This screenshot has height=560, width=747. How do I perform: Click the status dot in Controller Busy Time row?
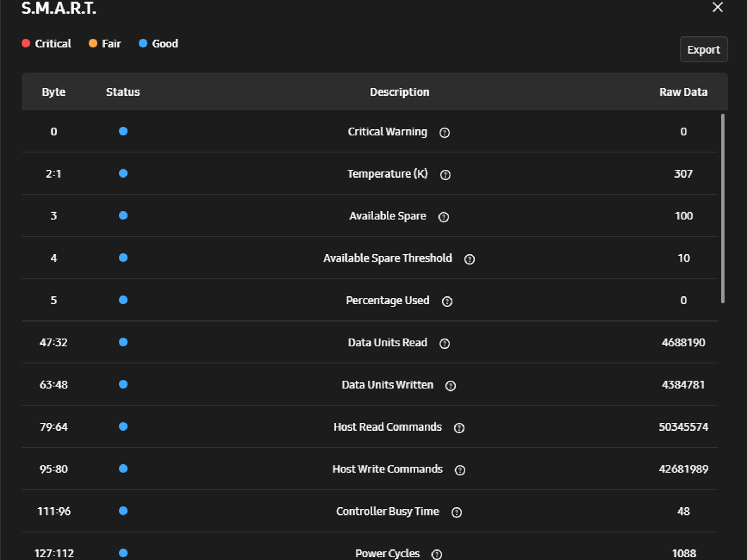123,511
